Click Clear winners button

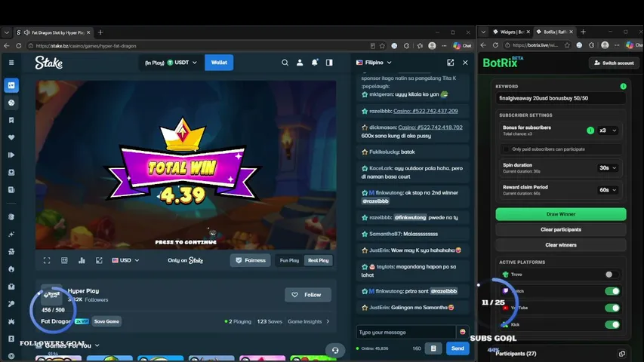click(x=561, y=245)
